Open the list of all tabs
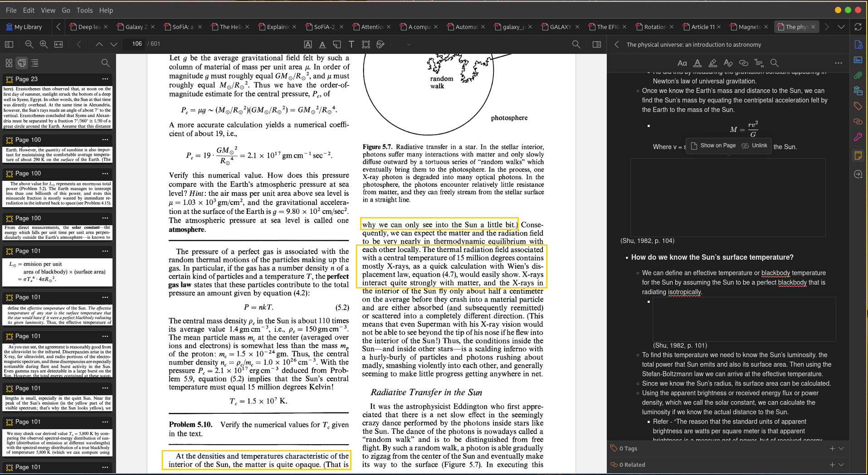868x475 pixels. tap(841, 27)
